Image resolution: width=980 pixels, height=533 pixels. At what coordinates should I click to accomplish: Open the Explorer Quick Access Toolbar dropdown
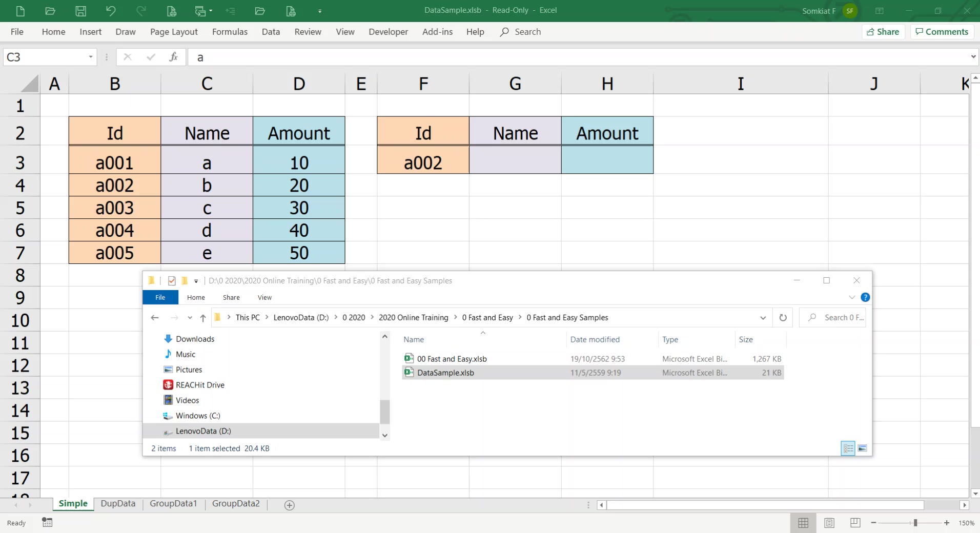click(x=196, y=281)
